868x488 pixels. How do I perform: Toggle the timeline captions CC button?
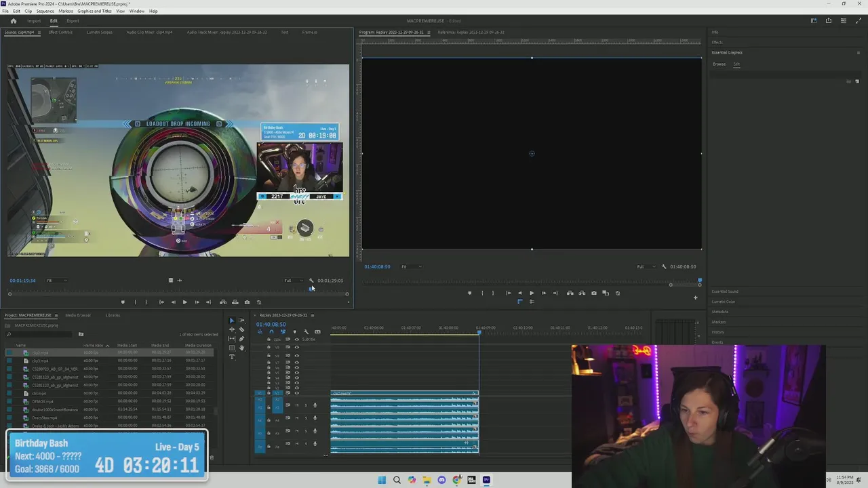[317, 332]
